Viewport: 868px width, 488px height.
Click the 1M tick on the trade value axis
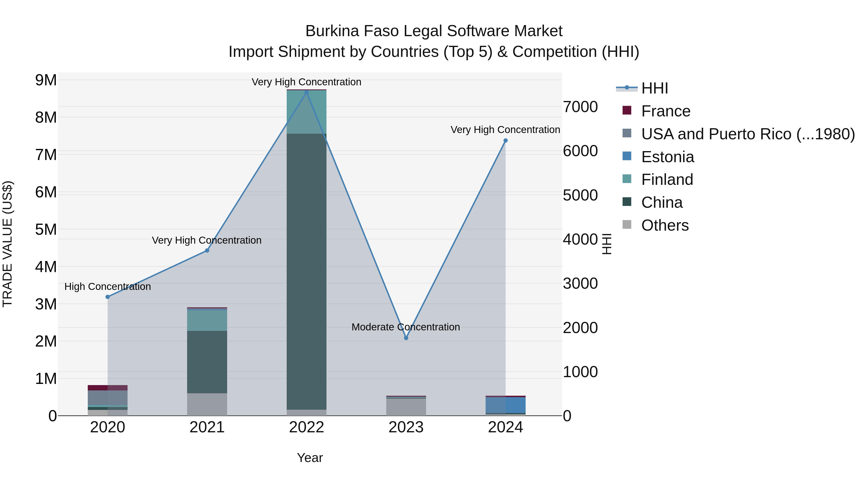[x=46, y=379]
